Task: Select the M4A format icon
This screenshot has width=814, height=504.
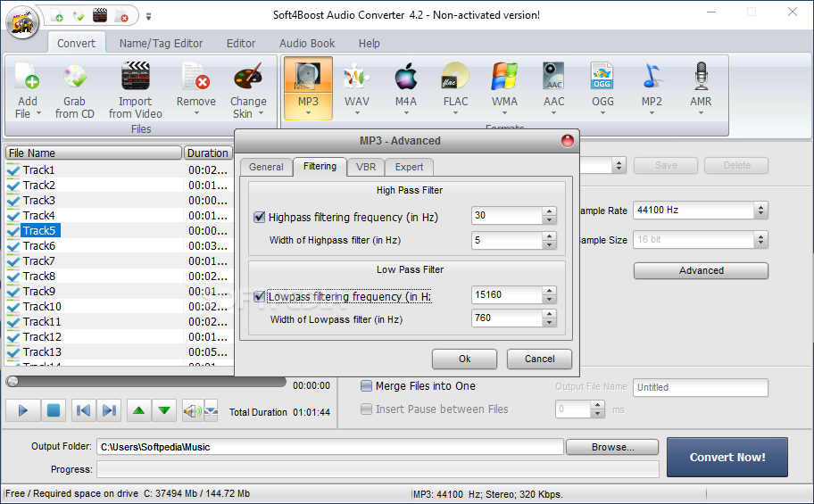Action: [406, 77]
